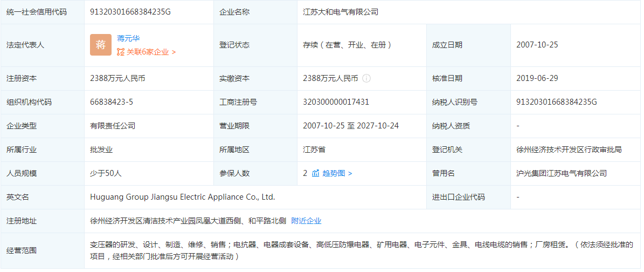This screenshot has height=272, width=644.
Task: Click the trend chart icon by 参保人数
Action: click(316, 173)
